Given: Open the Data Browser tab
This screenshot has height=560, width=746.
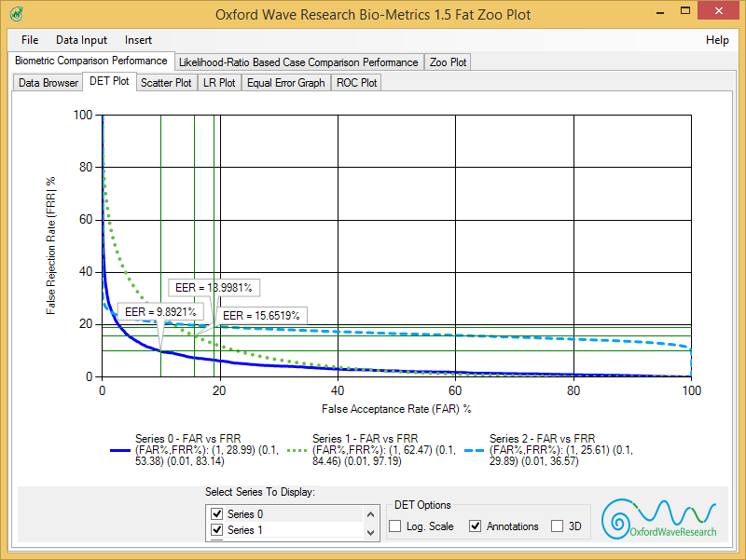Looking at the screenshot, I should [48, 83].
